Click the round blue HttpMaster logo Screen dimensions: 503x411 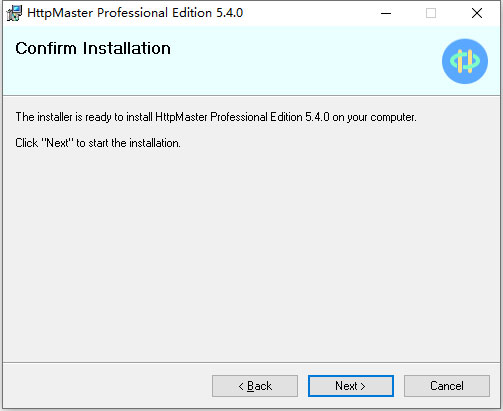[465, 61]
